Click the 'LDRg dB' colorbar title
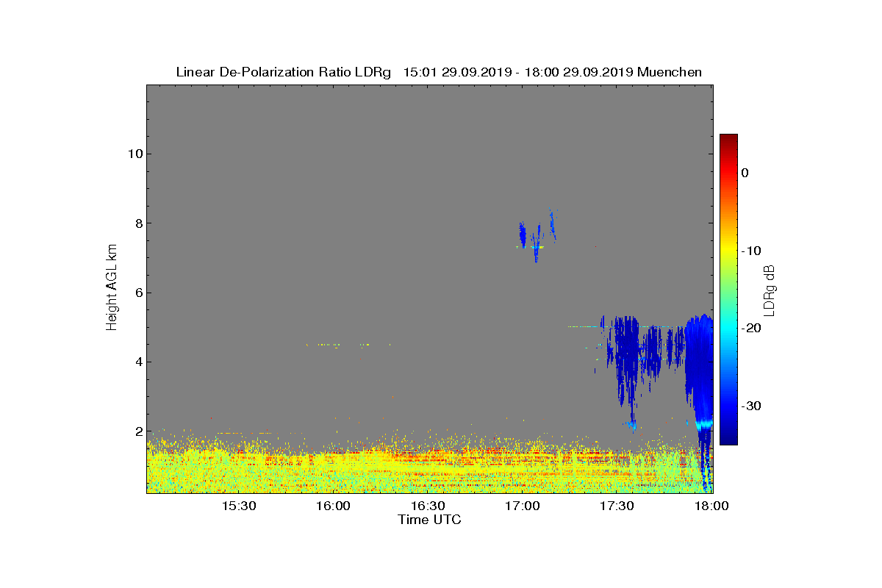This screenshot has width=882, height=588. tap(770, 290)
